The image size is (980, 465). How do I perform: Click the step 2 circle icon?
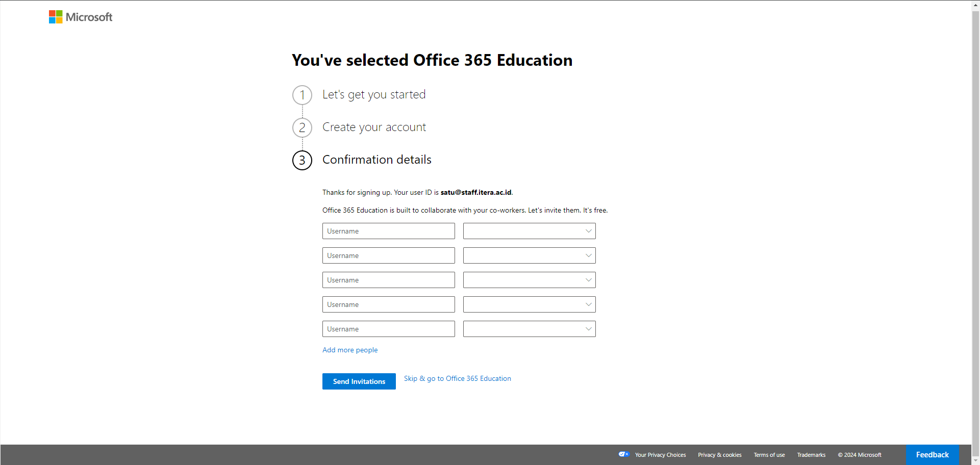(302, 127)
